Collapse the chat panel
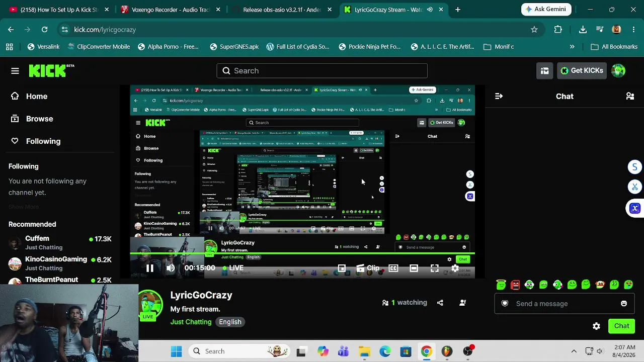The image size is (644, 362). coord(499,96)
